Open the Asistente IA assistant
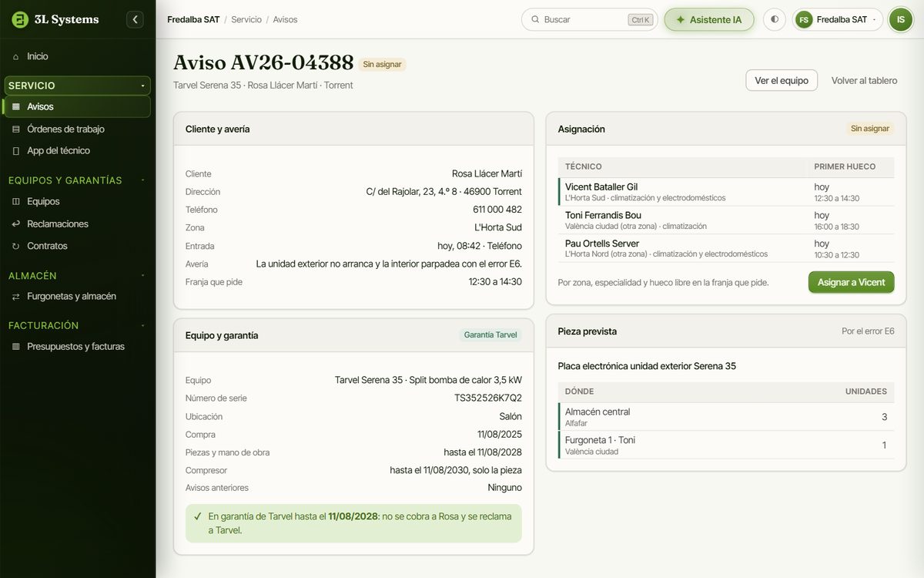Screen dimensions: 924x578 709,20
